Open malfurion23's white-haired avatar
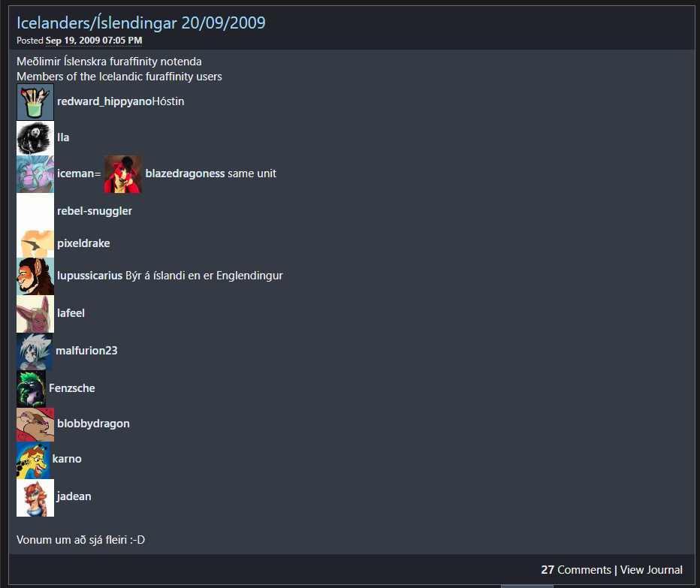The height and width of the screenshot is (588, 700). 35,351
